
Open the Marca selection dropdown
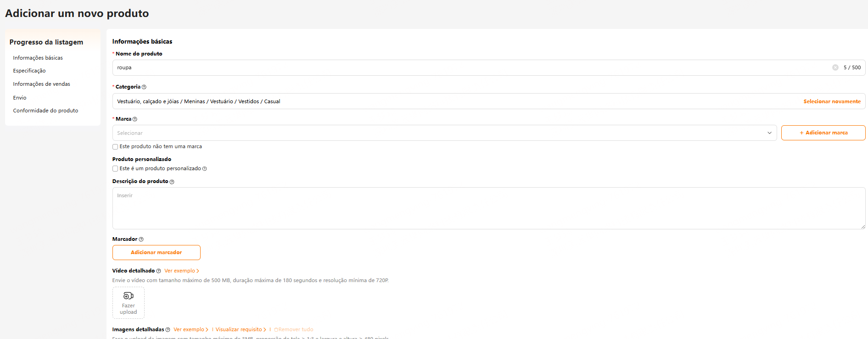444,133
